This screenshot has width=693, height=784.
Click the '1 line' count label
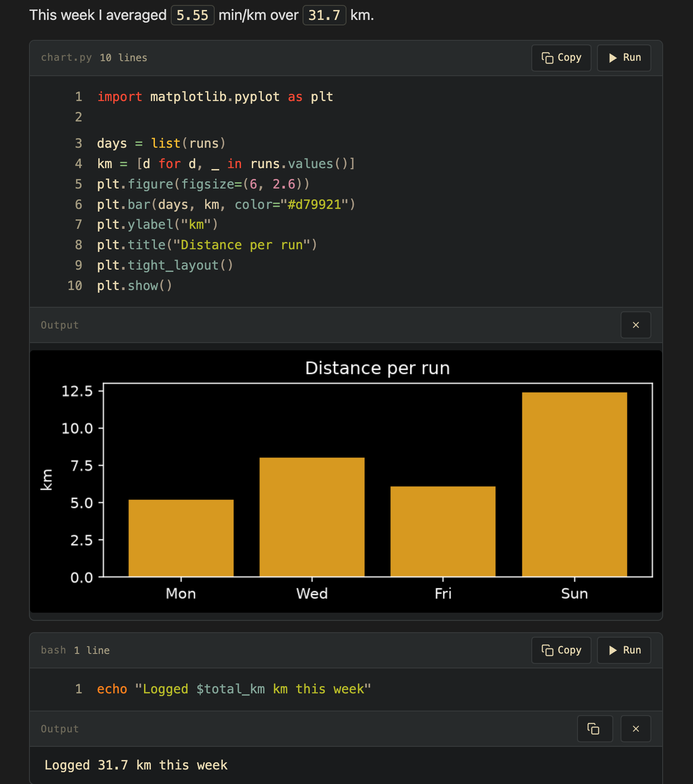pyautogui.click(x=92, y=650)
